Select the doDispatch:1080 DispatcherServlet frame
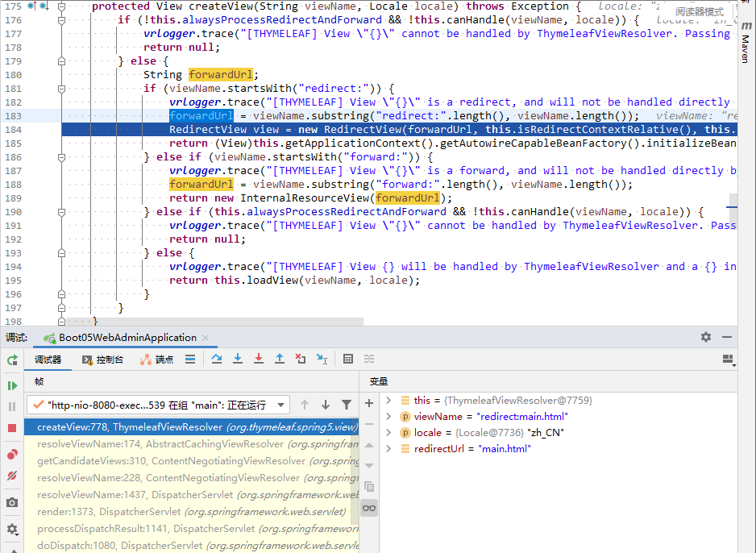 coord(191,545)
